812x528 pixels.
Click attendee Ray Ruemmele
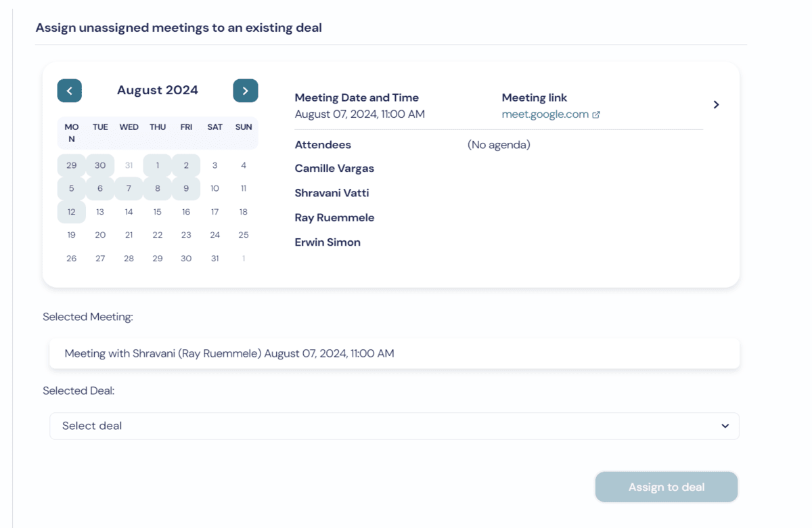(334, 218)
